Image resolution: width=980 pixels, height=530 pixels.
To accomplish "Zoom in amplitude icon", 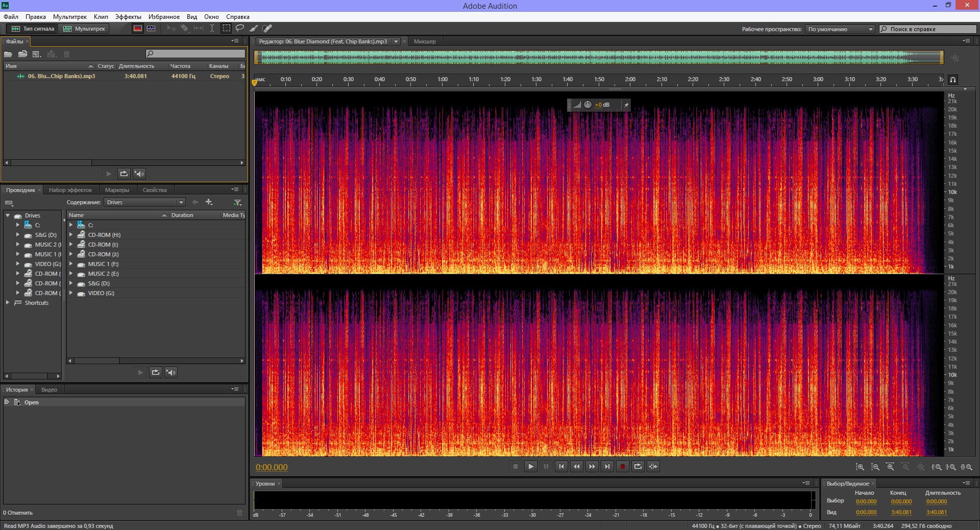I will click(x=860, y=467).
